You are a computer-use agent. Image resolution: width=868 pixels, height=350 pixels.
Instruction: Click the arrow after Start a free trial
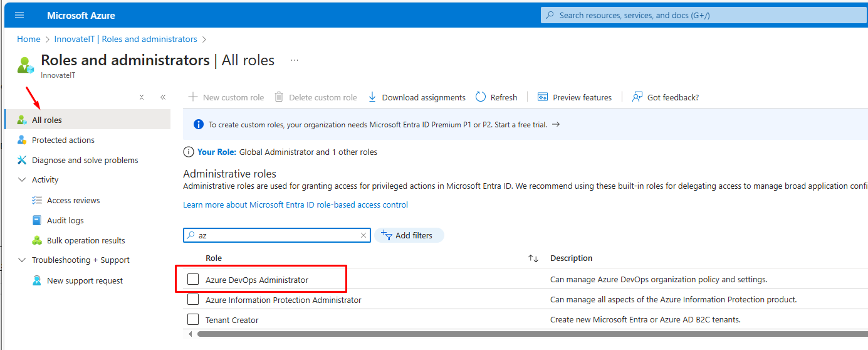[555, 124]
